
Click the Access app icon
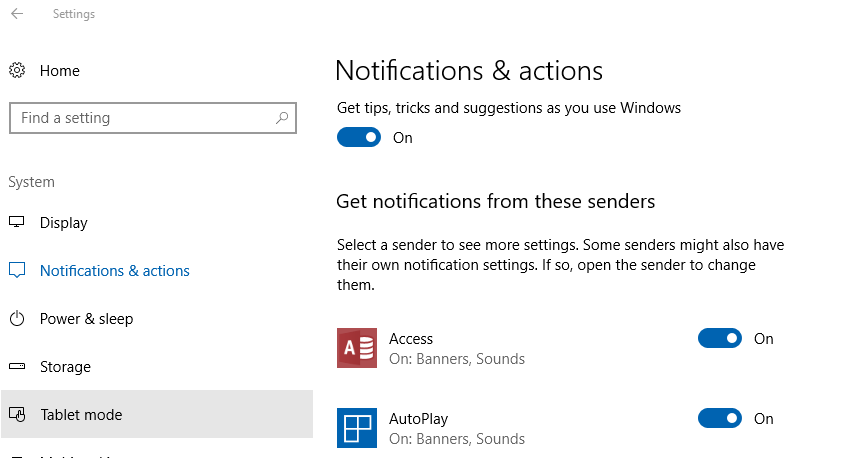(357, 348)
